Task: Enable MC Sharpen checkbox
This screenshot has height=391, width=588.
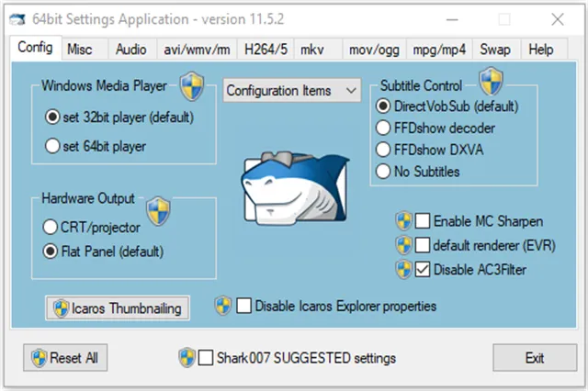Action: click(423, 221)
